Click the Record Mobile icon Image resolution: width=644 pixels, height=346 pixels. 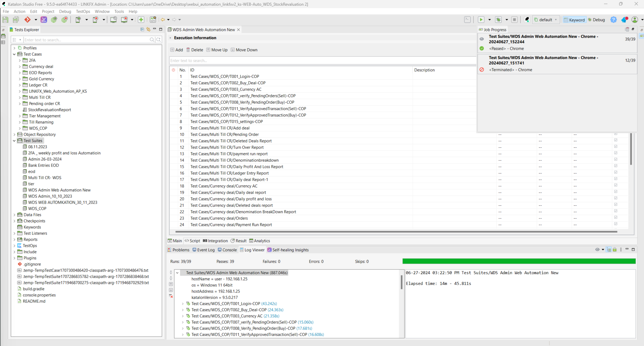[95, 20]
